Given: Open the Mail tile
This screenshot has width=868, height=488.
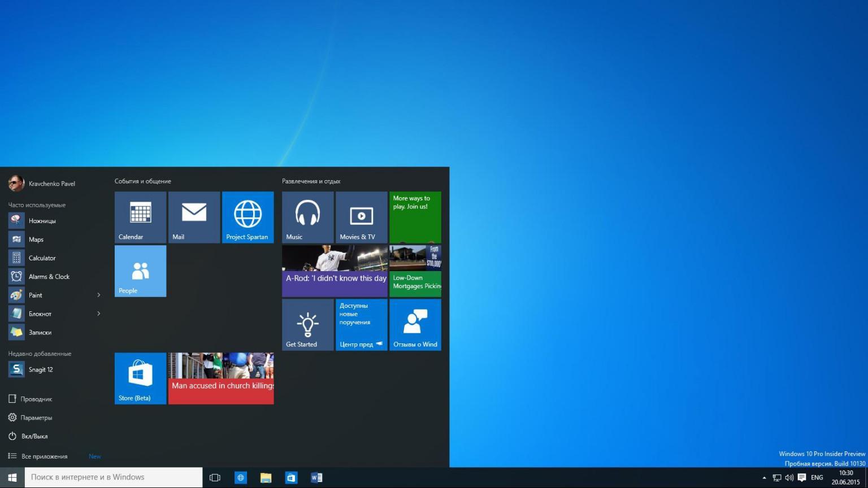Looking at the screenshot, I should point(194,217).
